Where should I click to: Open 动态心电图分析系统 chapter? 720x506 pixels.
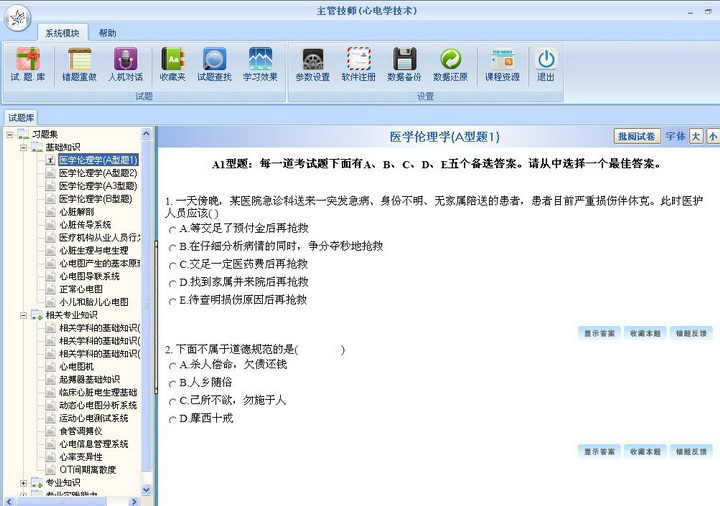[x=98, y=405]
